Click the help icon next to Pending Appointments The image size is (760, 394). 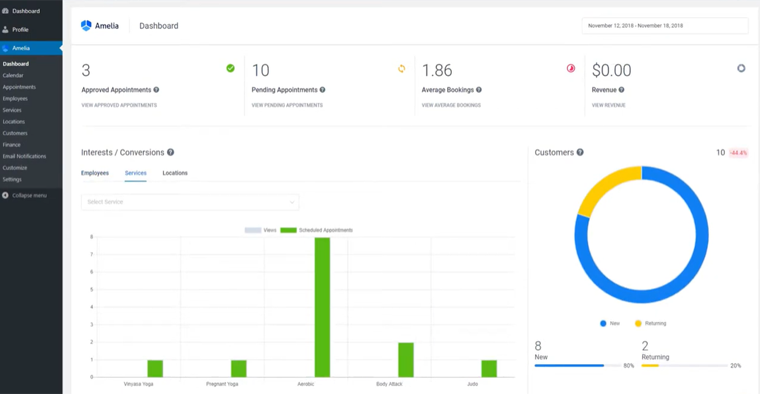[322, 90]
